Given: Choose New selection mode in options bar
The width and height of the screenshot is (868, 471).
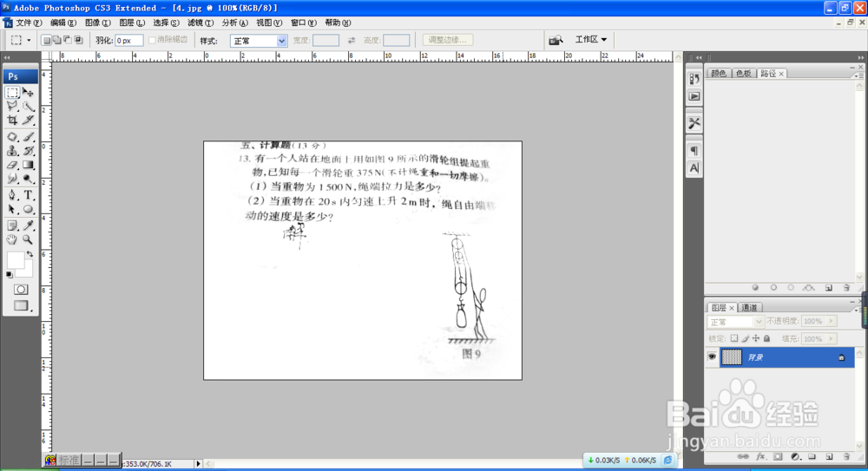Looking at the screenshot, I should (x=47, y=40).
